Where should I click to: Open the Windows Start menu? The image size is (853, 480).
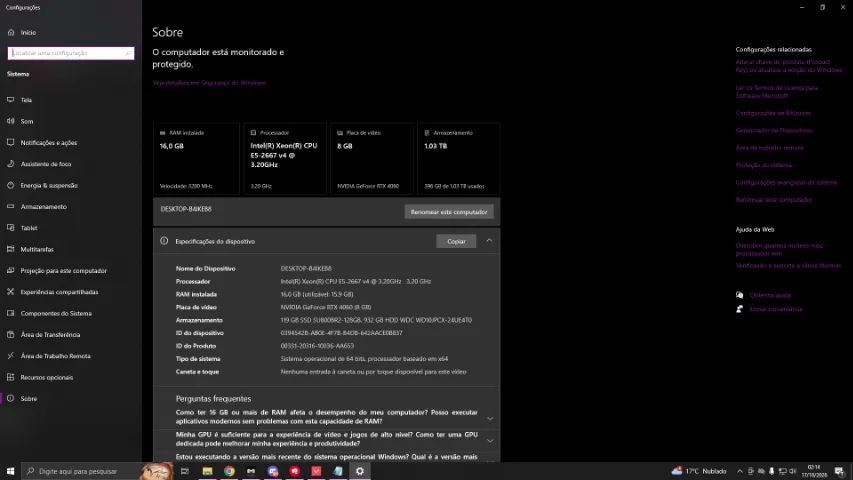point(10,471)
